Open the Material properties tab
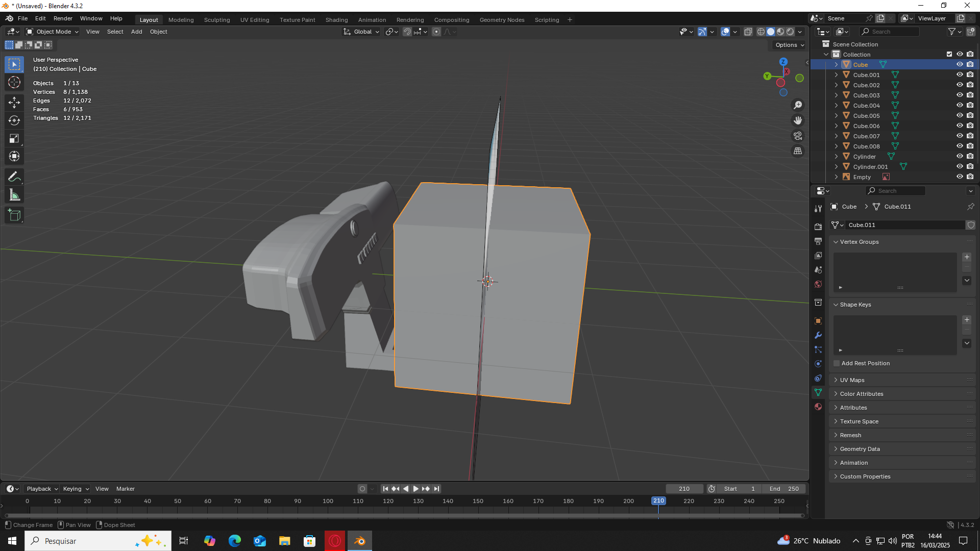 click(x=818, y=407)
